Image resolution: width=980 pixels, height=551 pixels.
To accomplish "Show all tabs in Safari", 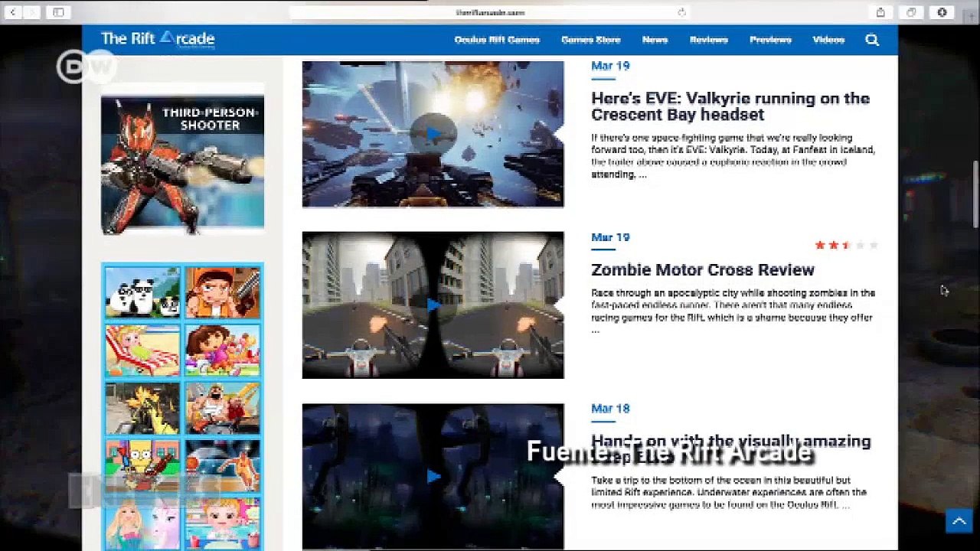I will point(911,12).
